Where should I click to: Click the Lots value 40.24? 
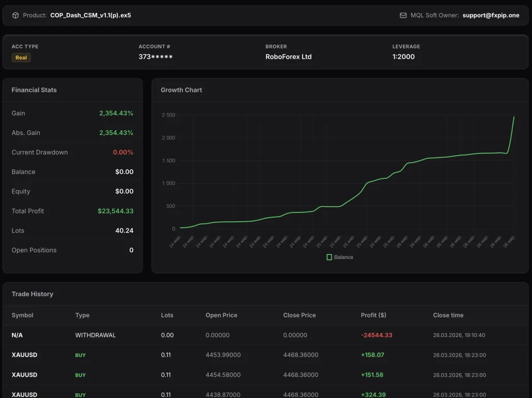(124, 231)
